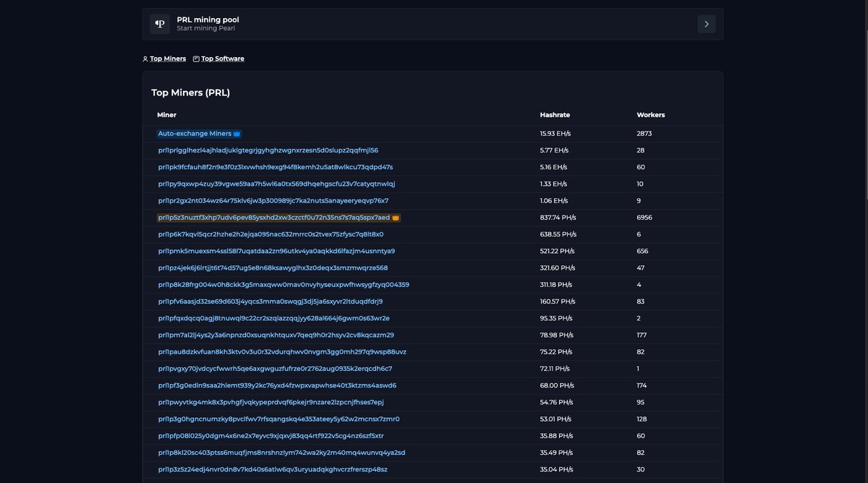This screenshot has height=483, width=868.
Task: Click the 177 workers count
Action: tap(642, 335)
